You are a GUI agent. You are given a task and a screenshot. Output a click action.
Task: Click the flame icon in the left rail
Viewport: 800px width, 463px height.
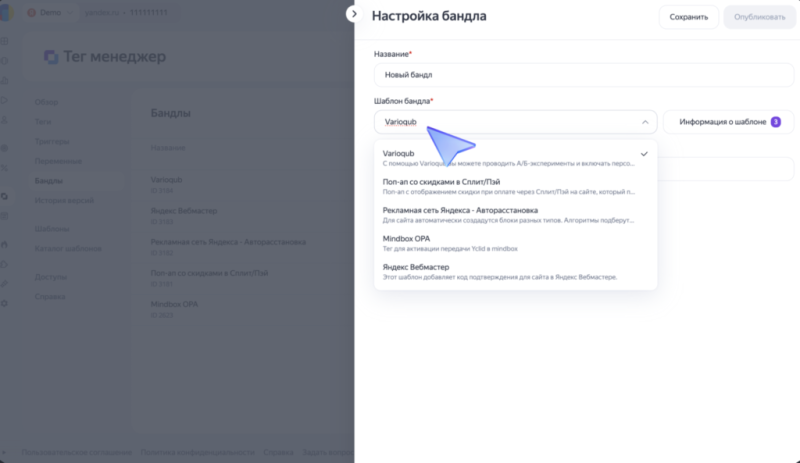(x=5, y=245)
